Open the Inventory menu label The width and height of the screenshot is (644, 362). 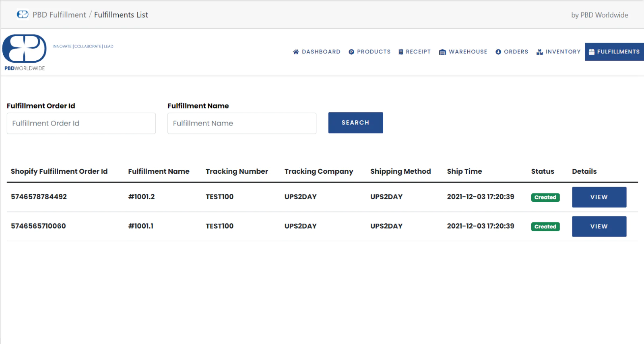click(x=563, y=52)
